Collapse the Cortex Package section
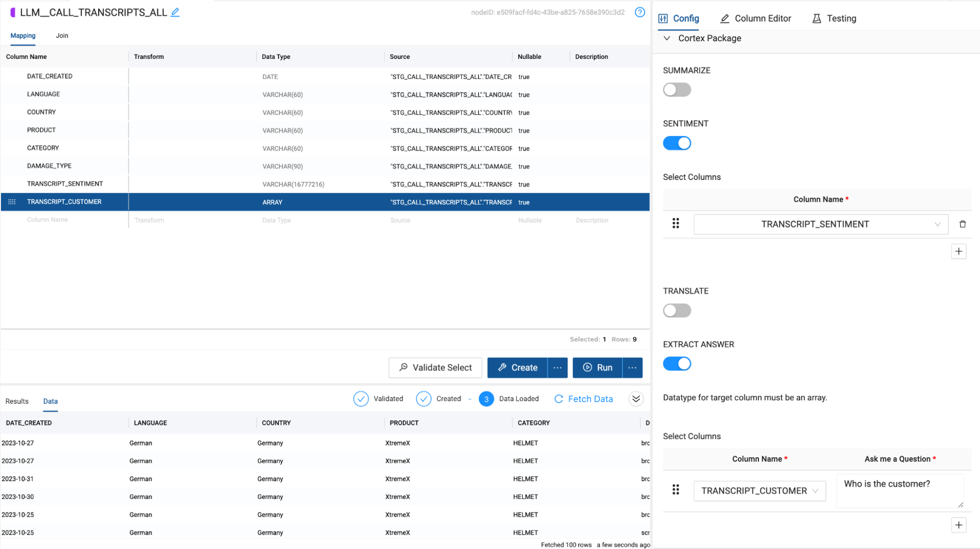Screen dimensions: 980x549 click(x=667, y=38)
